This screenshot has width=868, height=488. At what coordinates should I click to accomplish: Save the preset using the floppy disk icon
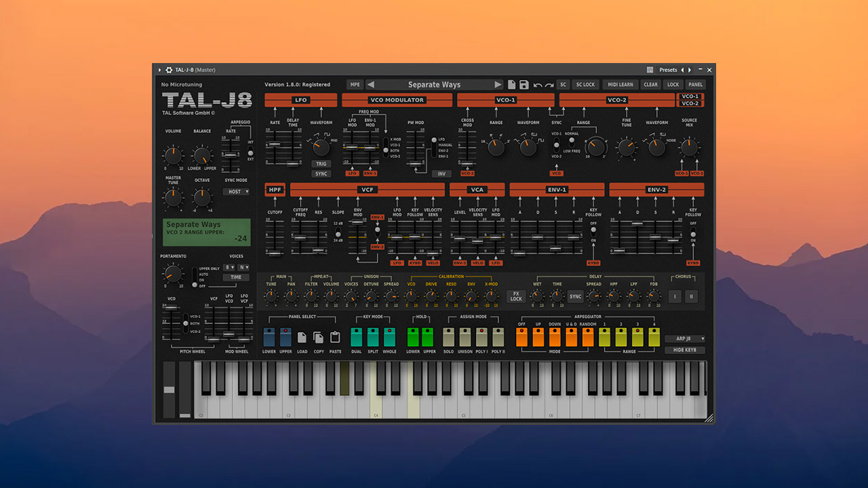tap(524, 84)
